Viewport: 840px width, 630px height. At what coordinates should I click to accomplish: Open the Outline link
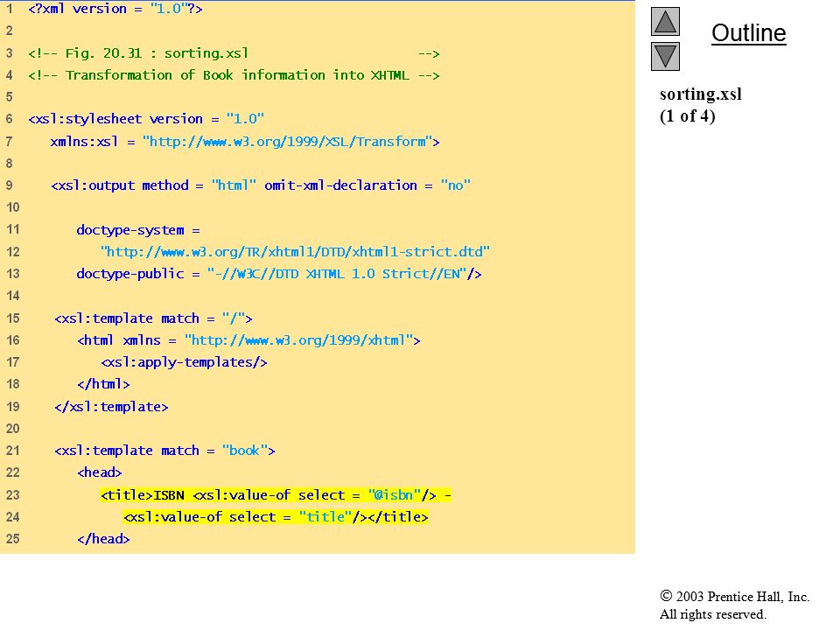(x=748, y=33)
